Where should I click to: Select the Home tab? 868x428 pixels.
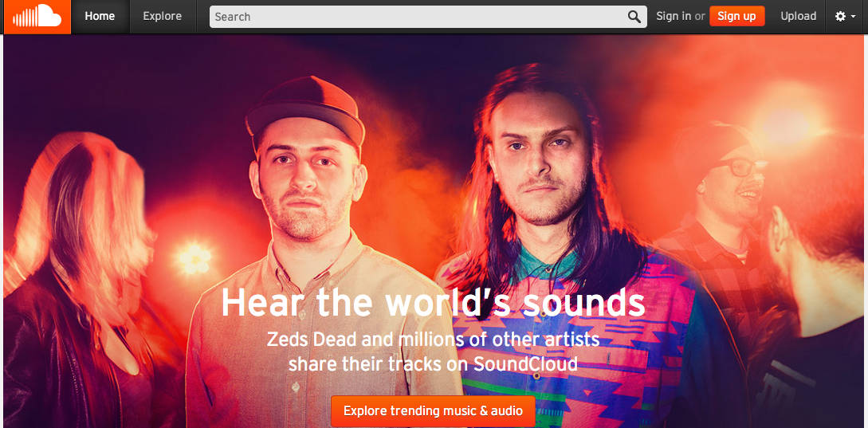click(x=100, y=17)
